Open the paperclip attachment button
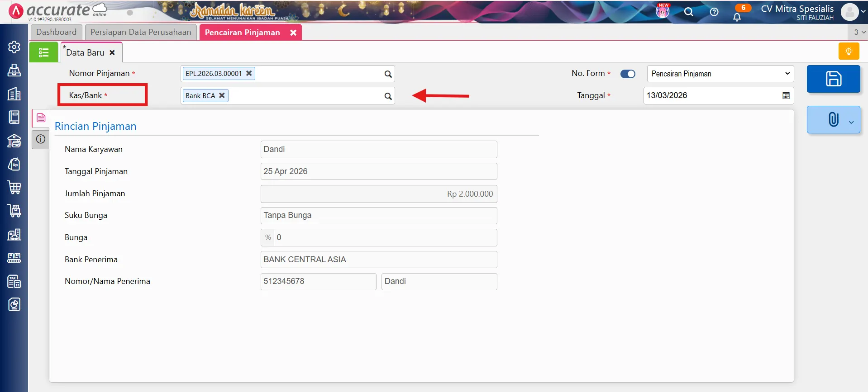This screenshot has height=392, width=868. [833, 120]
